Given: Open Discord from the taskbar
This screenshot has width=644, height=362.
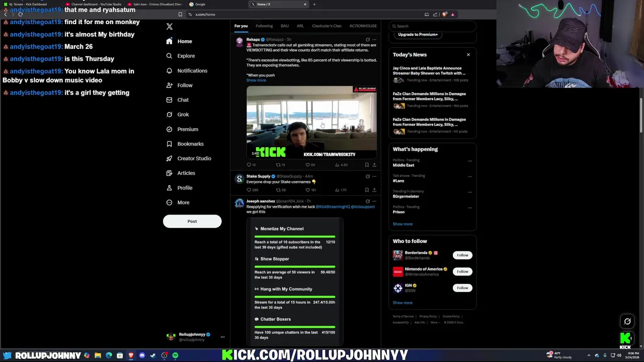Looking at the screenshot, I should click(x=142, y=355).
